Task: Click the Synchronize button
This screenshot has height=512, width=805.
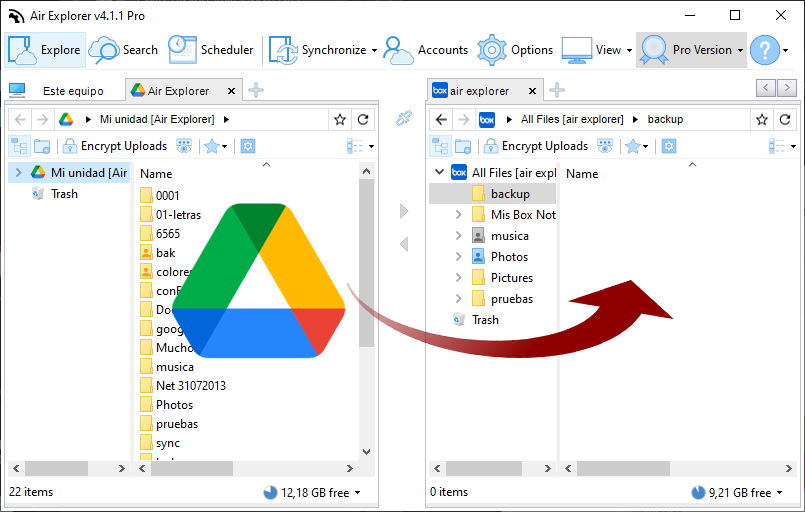Action: point(317,50)
